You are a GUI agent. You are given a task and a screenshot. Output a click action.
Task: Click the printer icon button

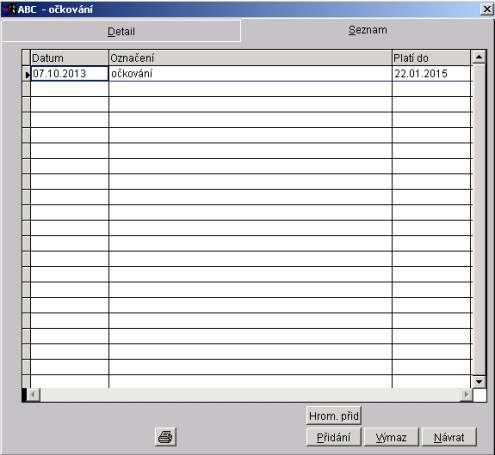pyautogui.click(x=166, y=437)
